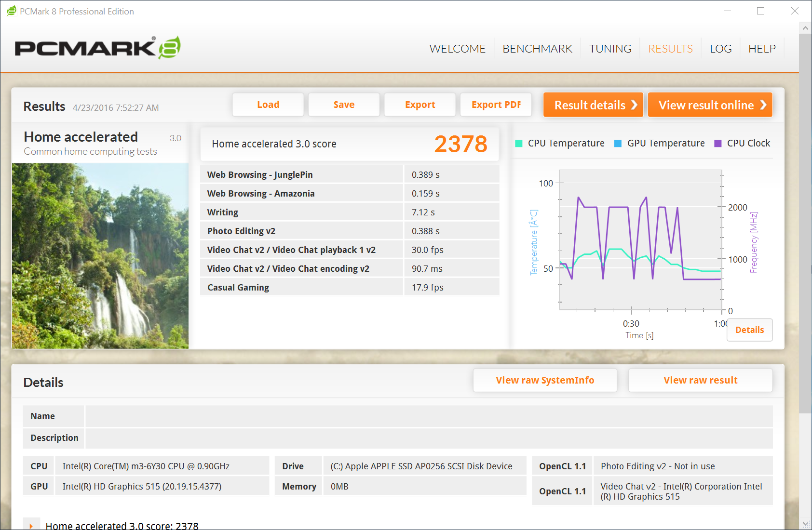Select Video Chat encoding v2 row
This screenshot has width=812, height=530.
click(350, 268)
